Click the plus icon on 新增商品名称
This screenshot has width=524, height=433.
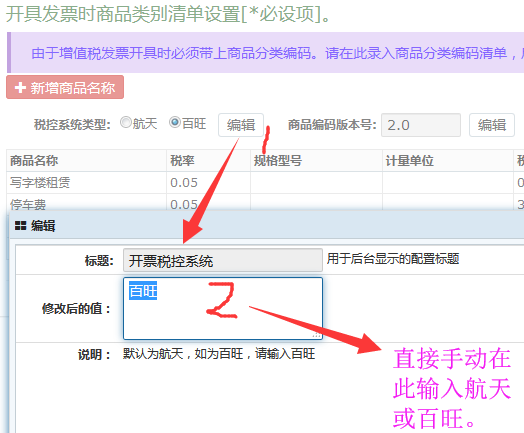(x=20, y=88)
